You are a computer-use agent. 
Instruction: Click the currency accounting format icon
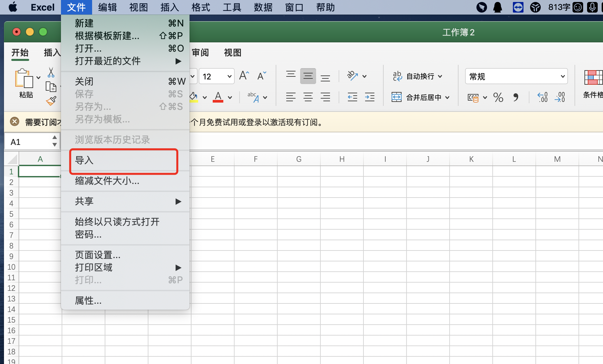pos(473,98)
